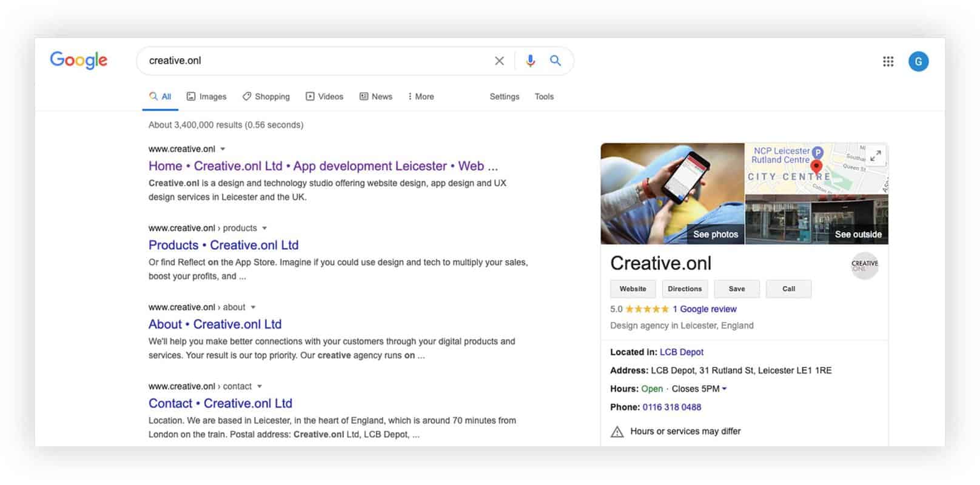
Task: Open the Contact • Creative.onl Ltd result
Action: pyautogui.click(x=220, y=404)
